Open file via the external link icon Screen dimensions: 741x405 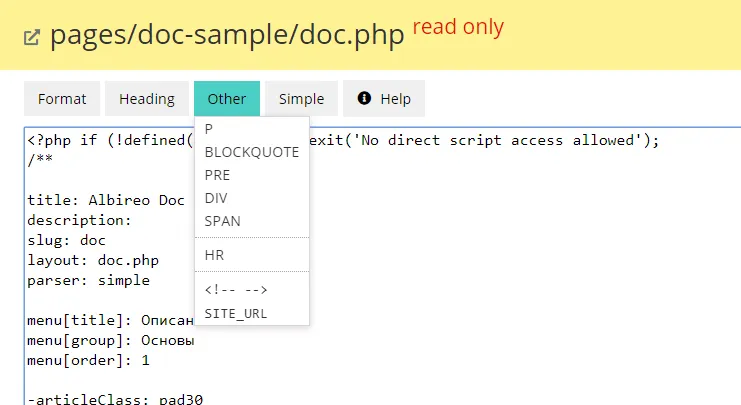32,37
